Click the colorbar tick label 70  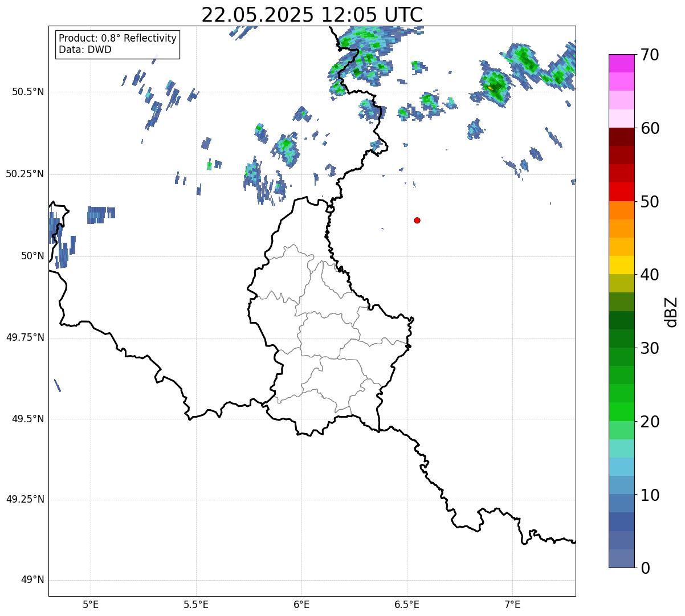[x=650, y=55]
